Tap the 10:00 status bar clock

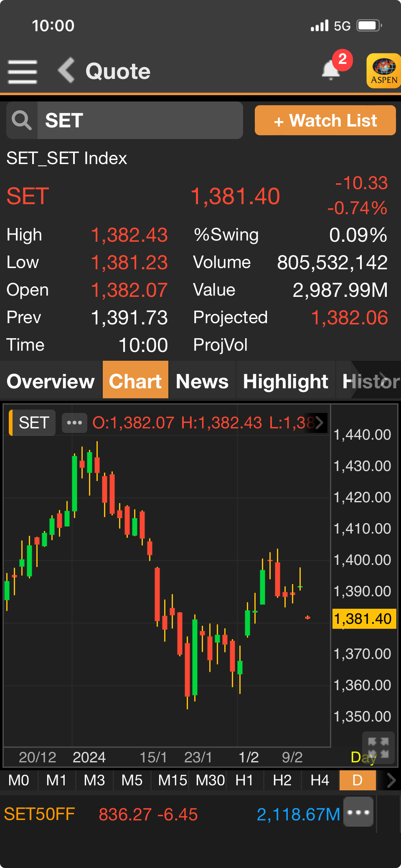point(53,26)
